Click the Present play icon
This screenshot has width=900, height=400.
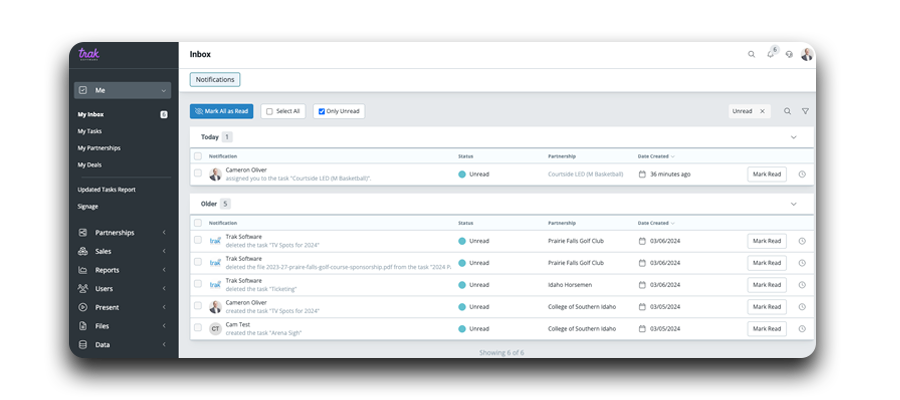[83, 308]
